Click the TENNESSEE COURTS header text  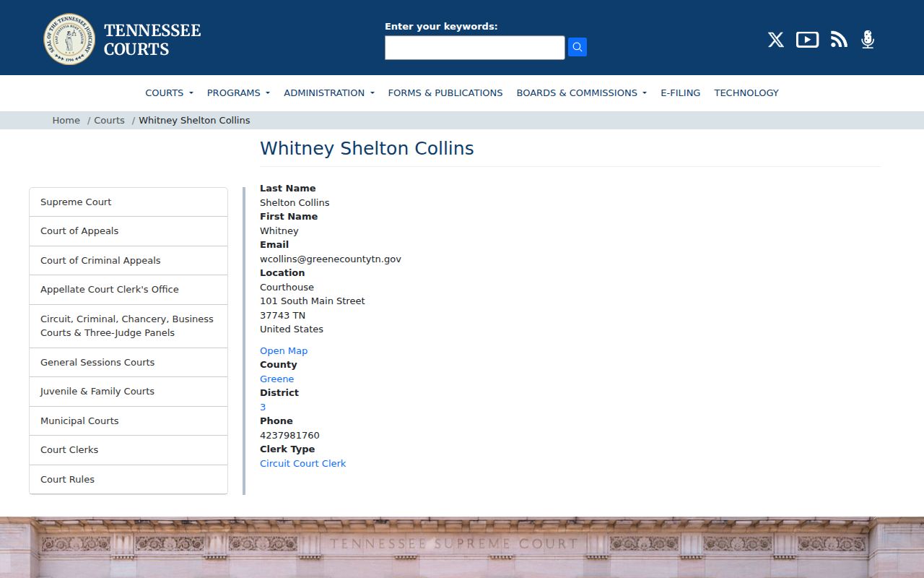tap(152, 40)
